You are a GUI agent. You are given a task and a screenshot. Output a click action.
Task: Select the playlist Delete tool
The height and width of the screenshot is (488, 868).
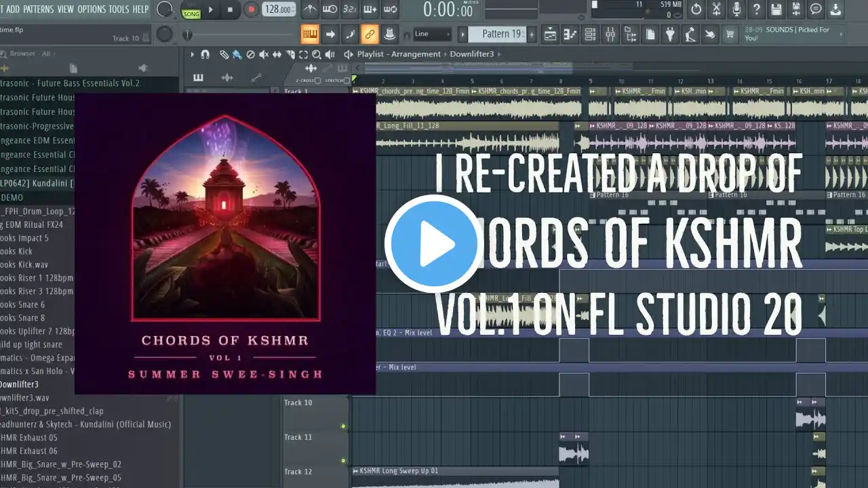pos(250,55)
